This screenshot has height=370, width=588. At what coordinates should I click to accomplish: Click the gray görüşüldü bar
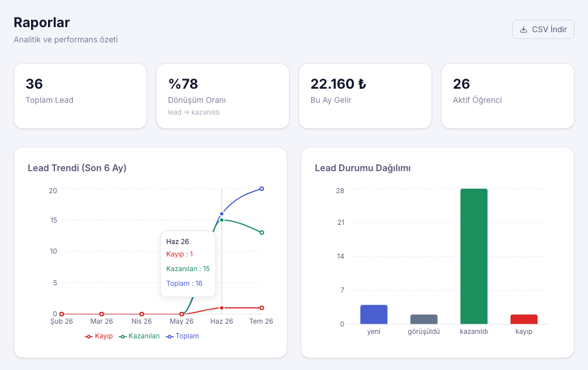(x=423, y=320)
